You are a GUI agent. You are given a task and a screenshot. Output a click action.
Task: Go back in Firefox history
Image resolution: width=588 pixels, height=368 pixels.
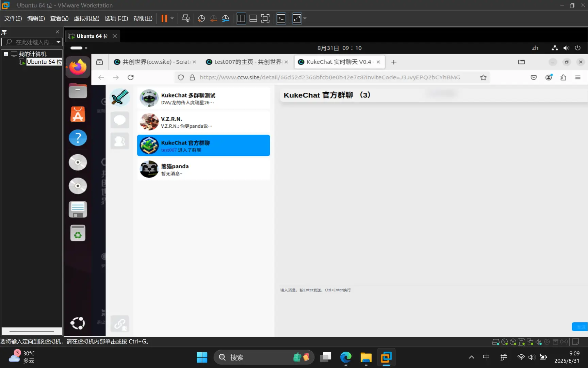[101, 77]
